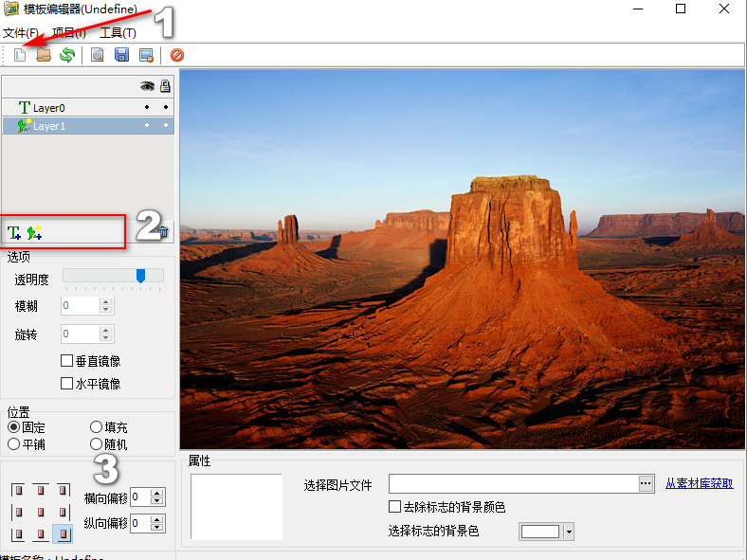Select the Layer1 image layer
This screenshot has width=747, height=560.
[87, 126]
